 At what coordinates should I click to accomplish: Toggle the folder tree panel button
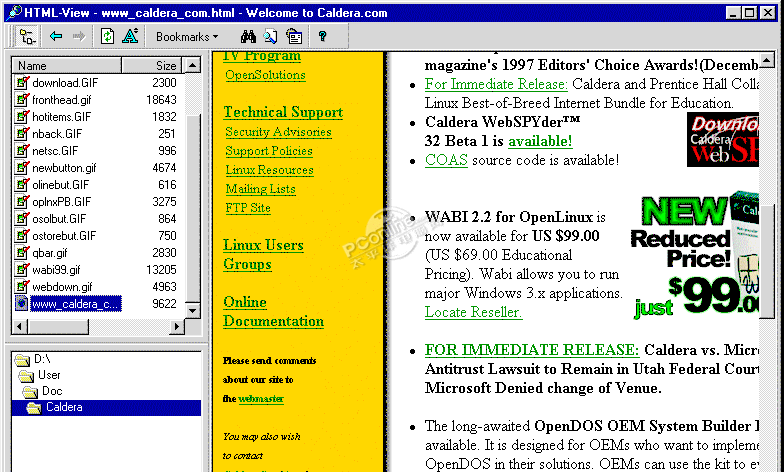[x=26, y=36]
